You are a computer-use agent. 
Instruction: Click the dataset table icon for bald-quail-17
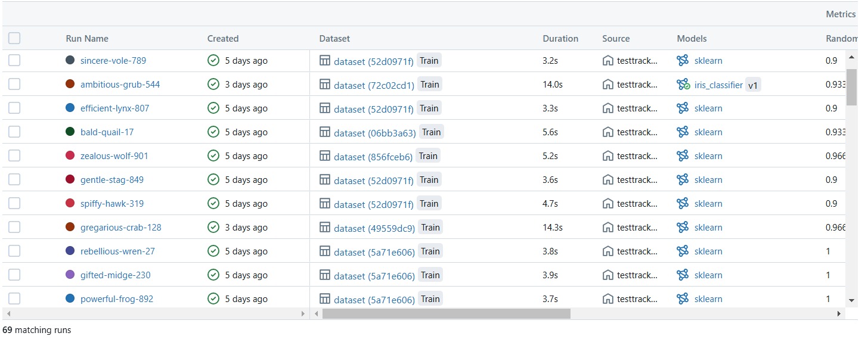(x=325, y=132)
